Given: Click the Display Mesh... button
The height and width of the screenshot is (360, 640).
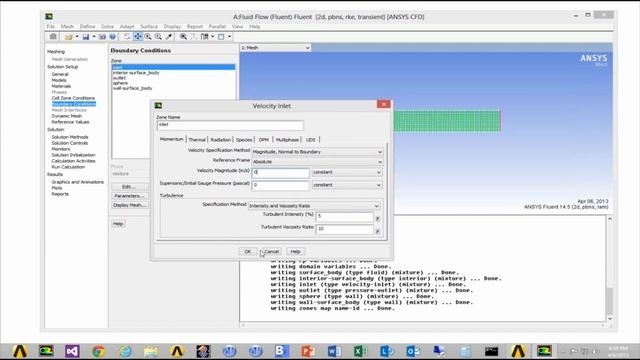Looking at the screenshot, I should point(129,205).
